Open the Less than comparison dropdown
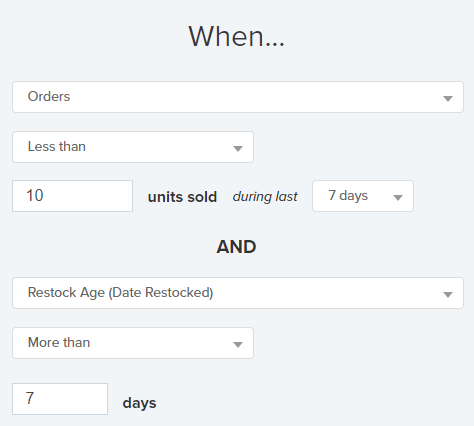The height and width of the screenshot is (426, 474). [x=133, y=147]
